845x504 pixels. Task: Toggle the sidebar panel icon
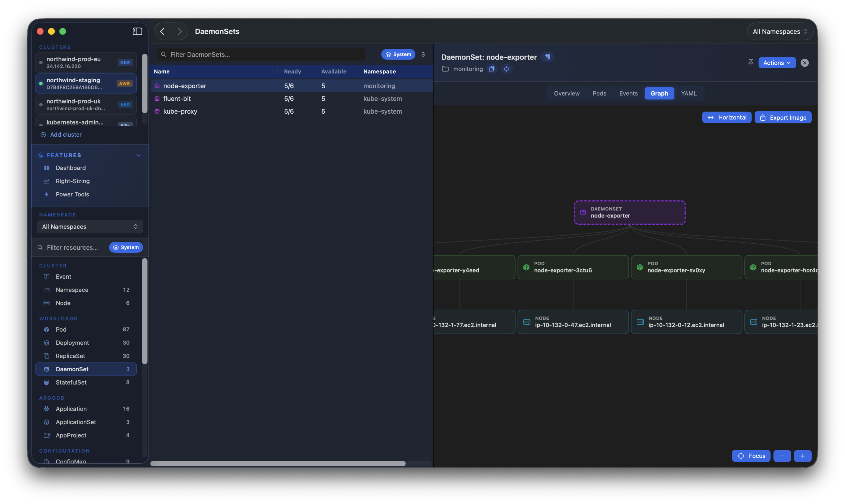137,31
